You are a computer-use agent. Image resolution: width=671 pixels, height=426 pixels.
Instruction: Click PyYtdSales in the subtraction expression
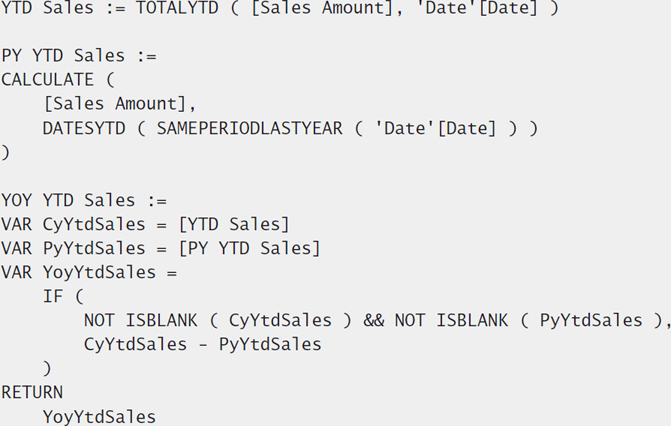coord(270,345)
